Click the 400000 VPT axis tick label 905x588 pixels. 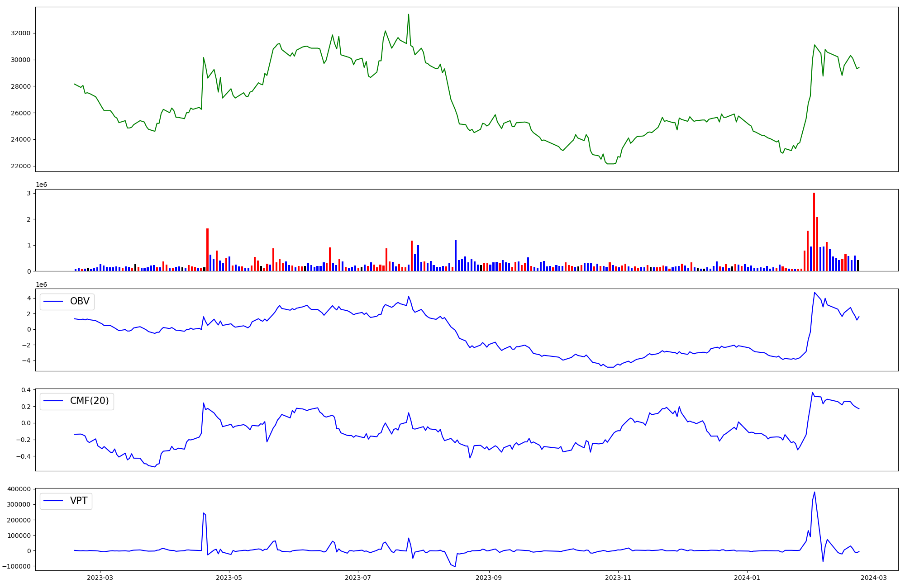(x=19, y=489)
